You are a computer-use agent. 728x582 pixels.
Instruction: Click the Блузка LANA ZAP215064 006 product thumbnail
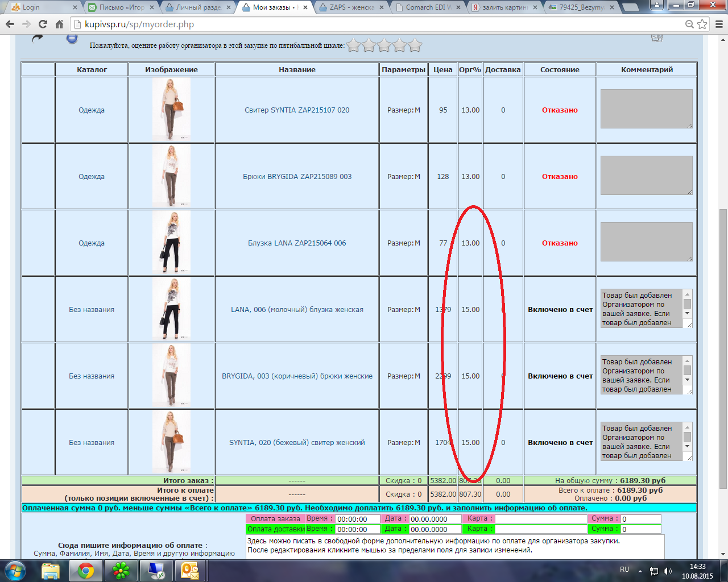(171, 243)
